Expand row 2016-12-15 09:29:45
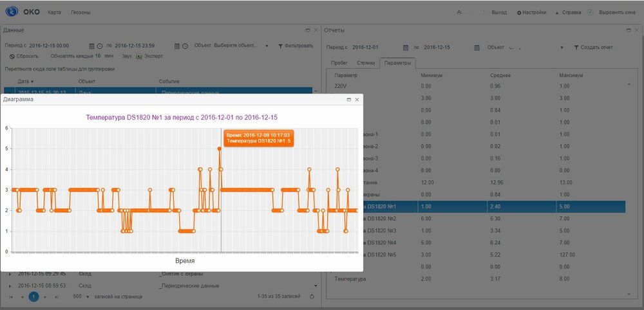This screenshot has height=310, width=644. tap(10, 274)
